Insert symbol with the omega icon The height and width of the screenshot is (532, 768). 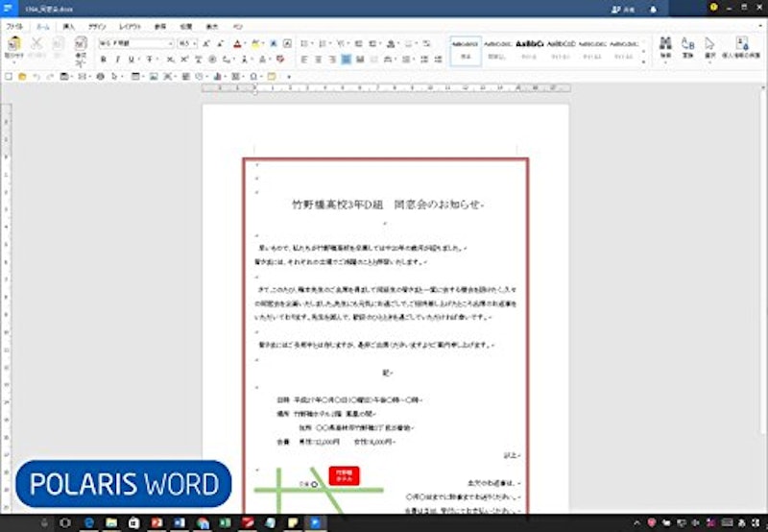(x=253, y=77)
